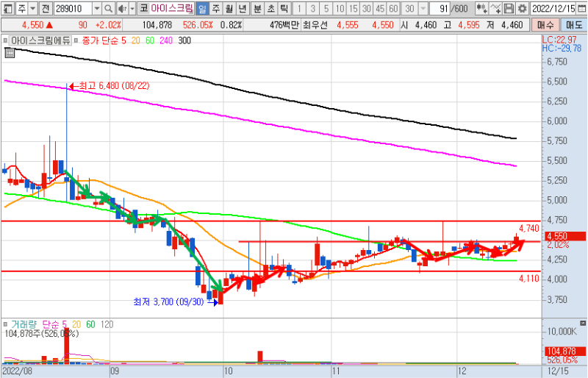Viewport: 588px width, 378px height.
Task: Click the red 4,550 current price tag
Action: (564, 236)
